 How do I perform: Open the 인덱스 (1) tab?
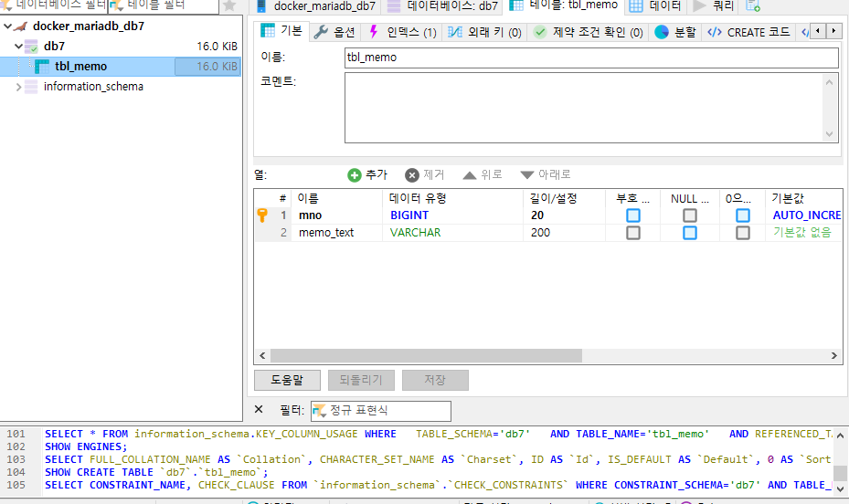coord(402,33)
